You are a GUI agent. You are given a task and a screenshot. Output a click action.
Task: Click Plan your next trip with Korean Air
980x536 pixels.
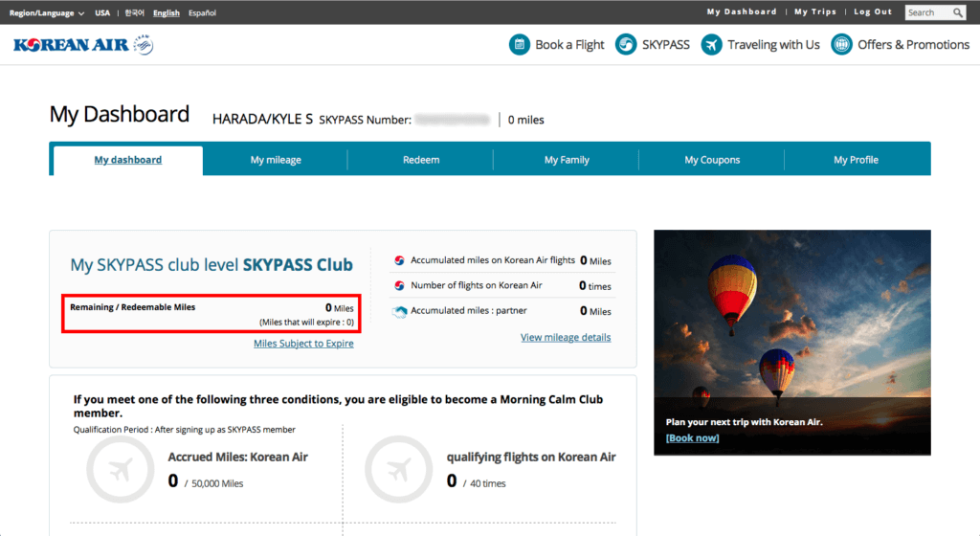(x=745, y=422)
